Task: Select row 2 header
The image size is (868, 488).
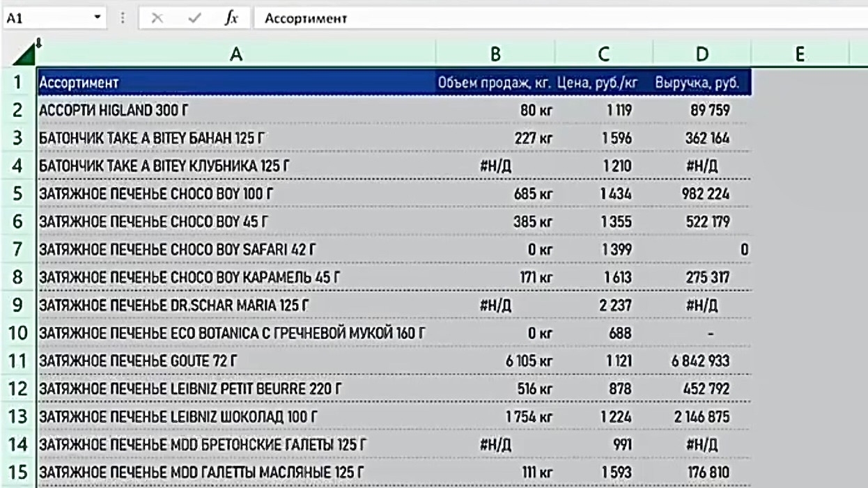Action: (x=18, y=110)
